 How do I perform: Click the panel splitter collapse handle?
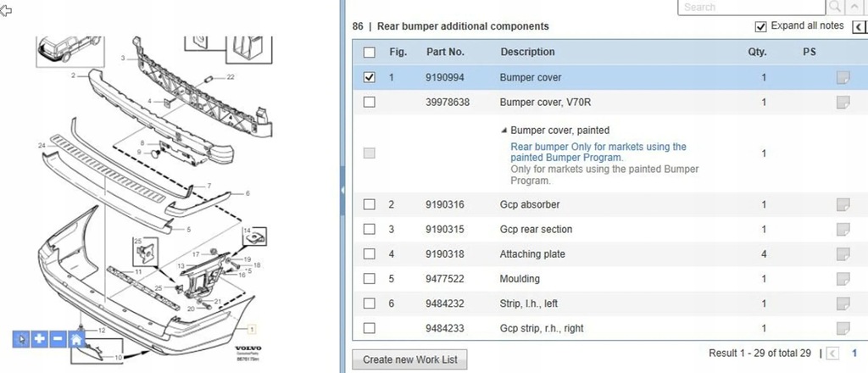click(x=342, y=190)
